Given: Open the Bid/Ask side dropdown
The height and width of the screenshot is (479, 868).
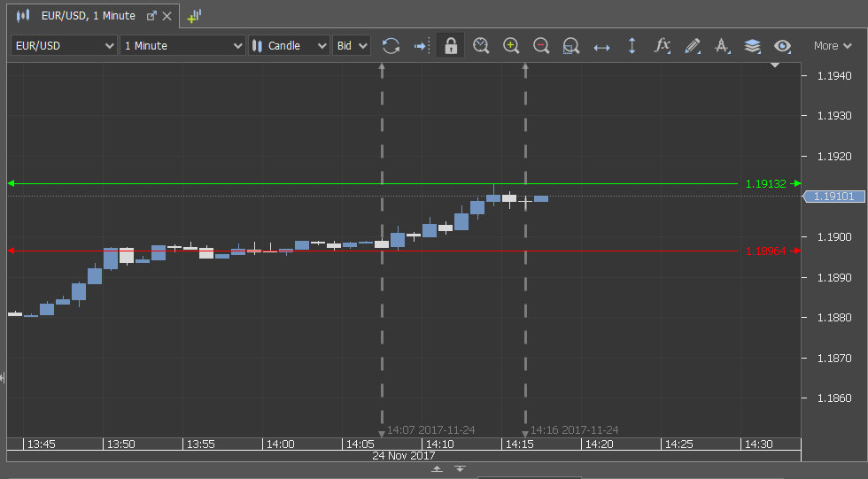Looking at the screenshot, I should tap(352, 45).
